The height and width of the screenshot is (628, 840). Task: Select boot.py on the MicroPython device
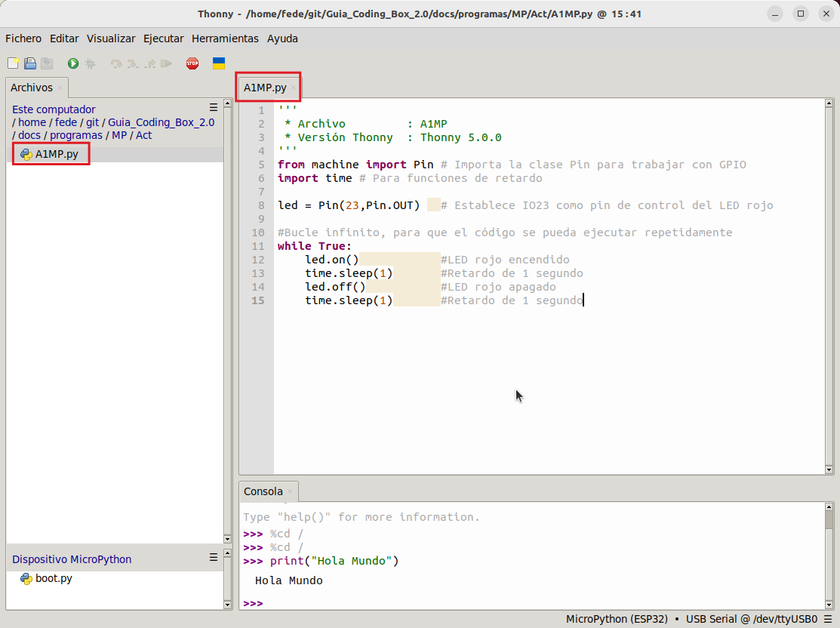(54, 579)
